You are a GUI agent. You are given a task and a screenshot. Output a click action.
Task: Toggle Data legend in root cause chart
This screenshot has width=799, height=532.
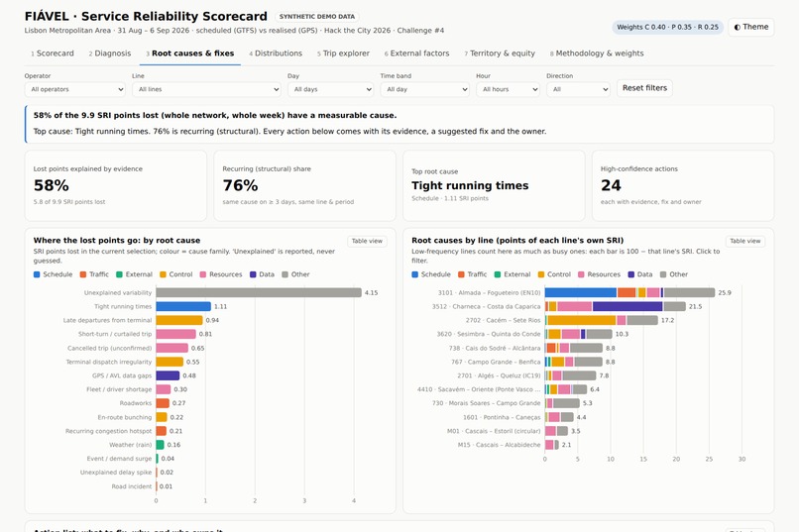coord(262,274)
